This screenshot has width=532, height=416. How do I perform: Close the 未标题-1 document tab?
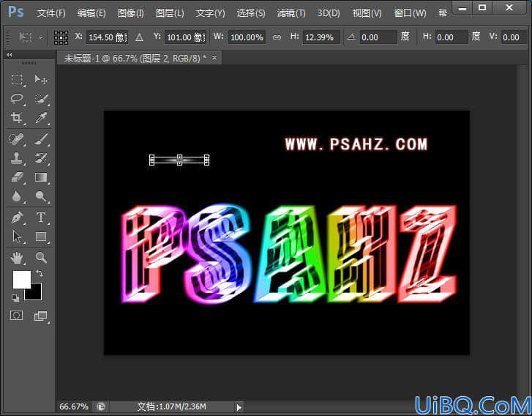pyautogui.click(x=214, y=58)
